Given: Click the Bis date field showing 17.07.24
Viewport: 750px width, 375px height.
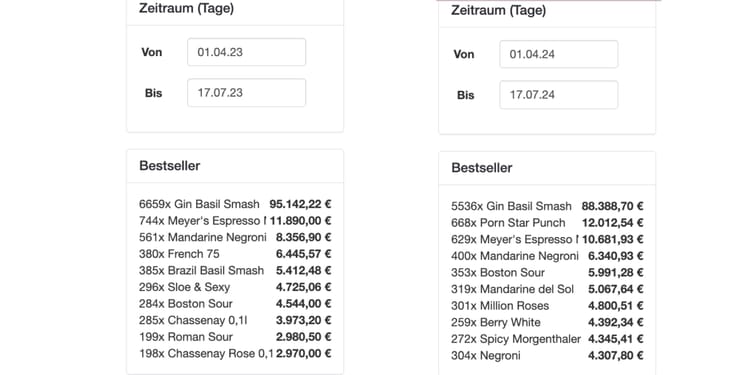Looking at the screenshot, I should [559, 95].
